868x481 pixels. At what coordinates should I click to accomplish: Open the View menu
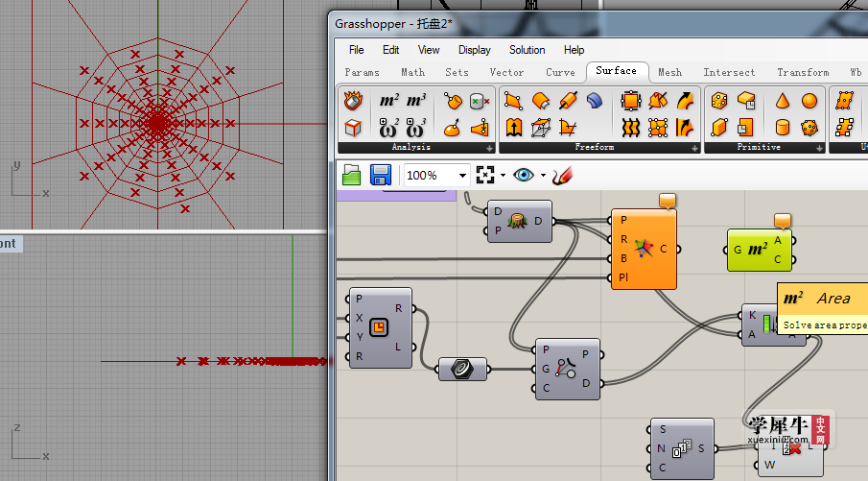(429, 50)
